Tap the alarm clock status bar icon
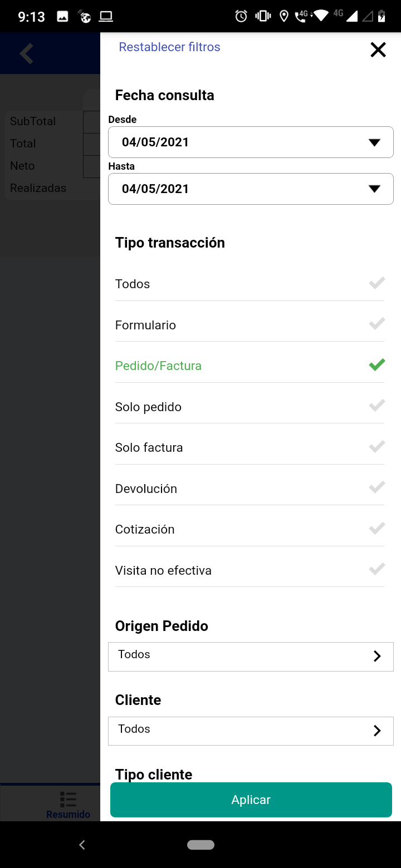 coord(241,16)
